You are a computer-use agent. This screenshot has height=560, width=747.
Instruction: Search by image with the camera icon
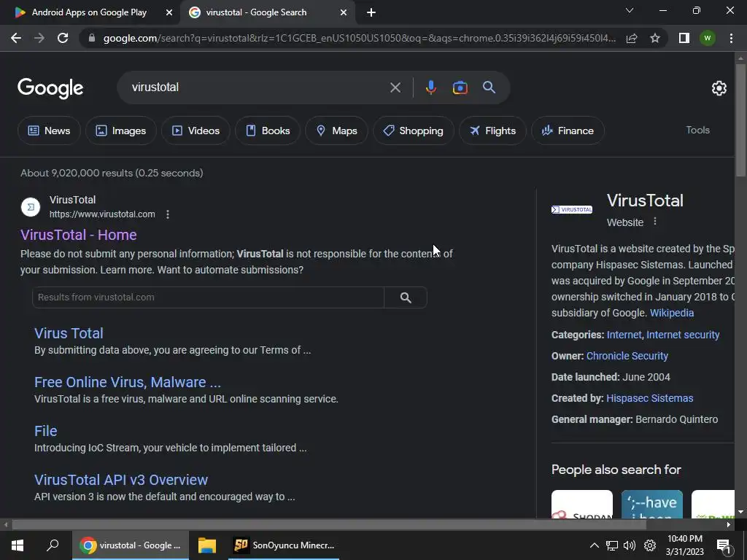(460, 87)
